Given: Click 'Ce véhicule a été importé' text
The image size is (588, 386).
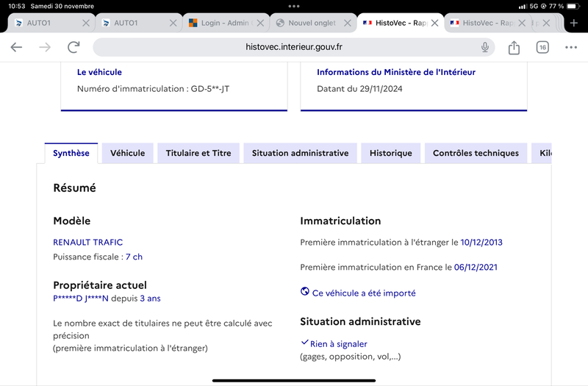Looking at the screenshot, I should tap(364, 293).
